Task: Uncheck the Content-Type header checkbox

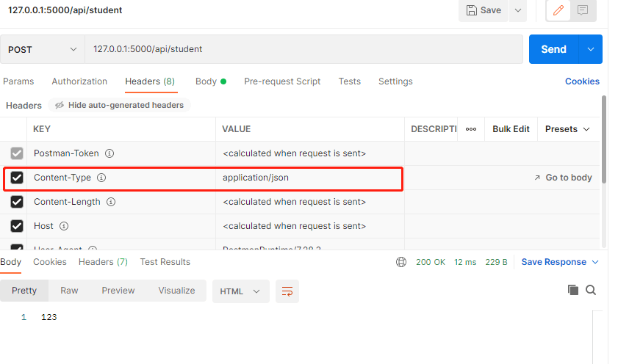Action: [17, 178]
